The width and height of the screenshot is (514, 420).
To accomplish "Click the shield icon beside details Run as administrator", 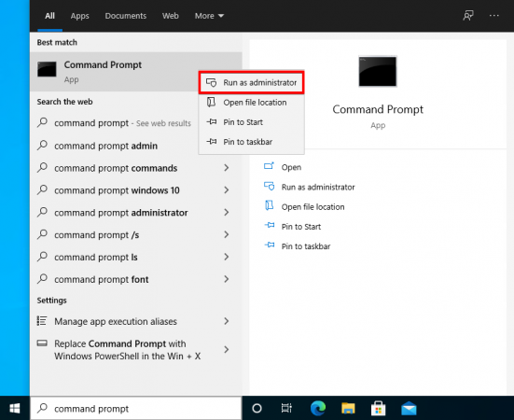I will [270, 187].
